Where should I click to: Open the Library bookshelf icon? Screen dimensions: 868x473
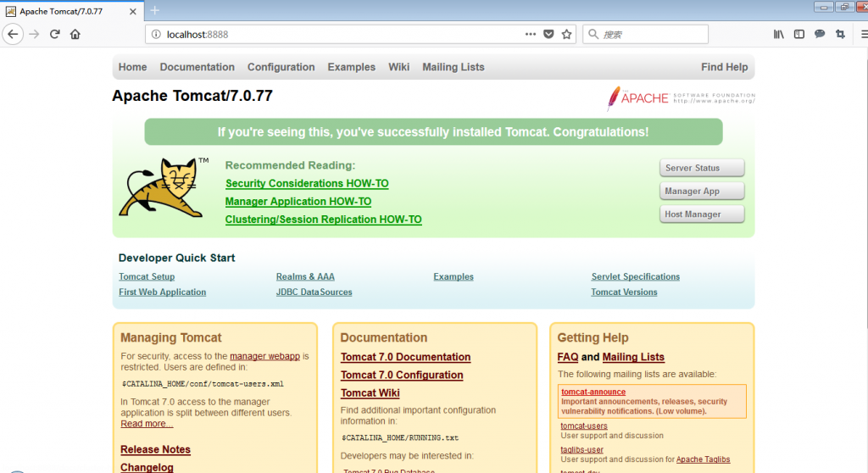pos(778,35)
